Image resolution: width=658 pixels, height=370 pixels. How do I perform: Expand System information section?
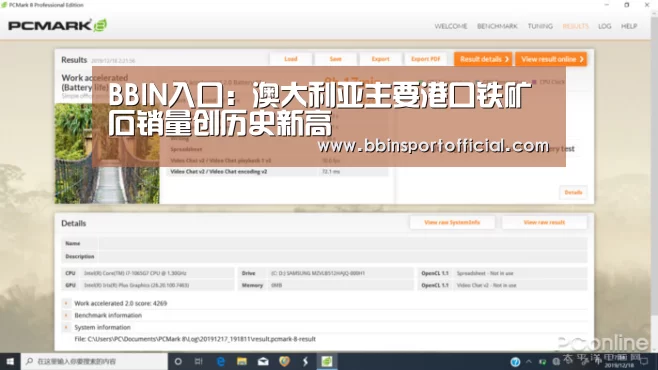click(66, 327)
